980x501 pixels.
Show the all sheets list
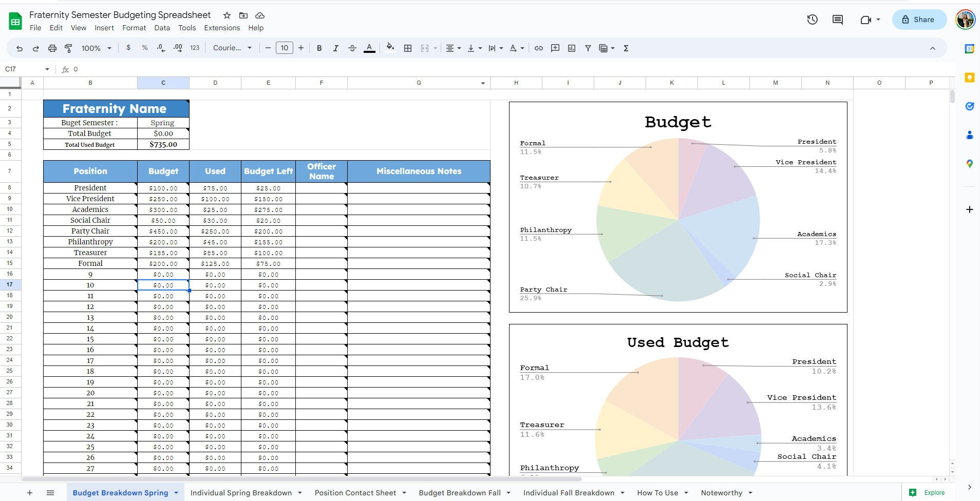point(50,493)
